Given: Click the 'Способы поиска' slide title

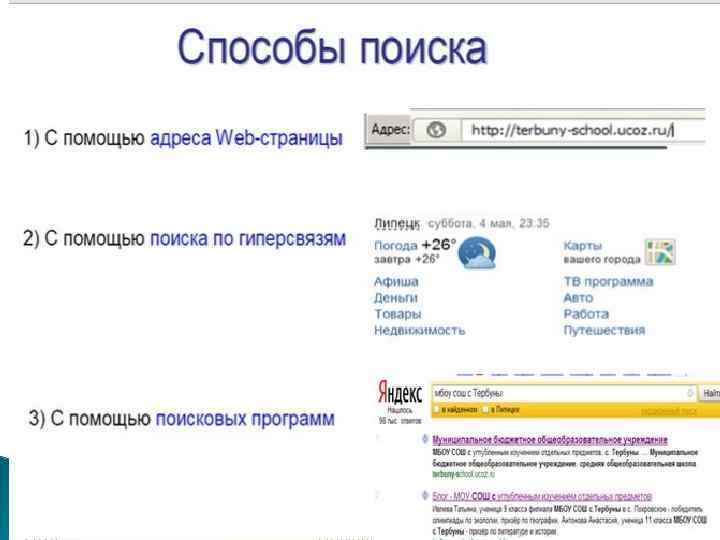Looking at the screenshot, I should point(332,47).
